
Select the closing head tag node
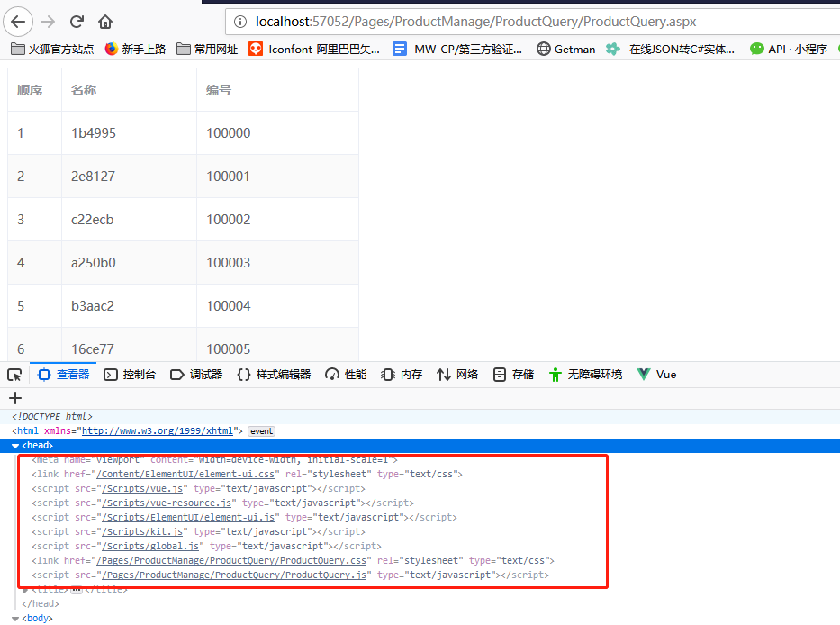pyautogui.click(x=41, y=604)
